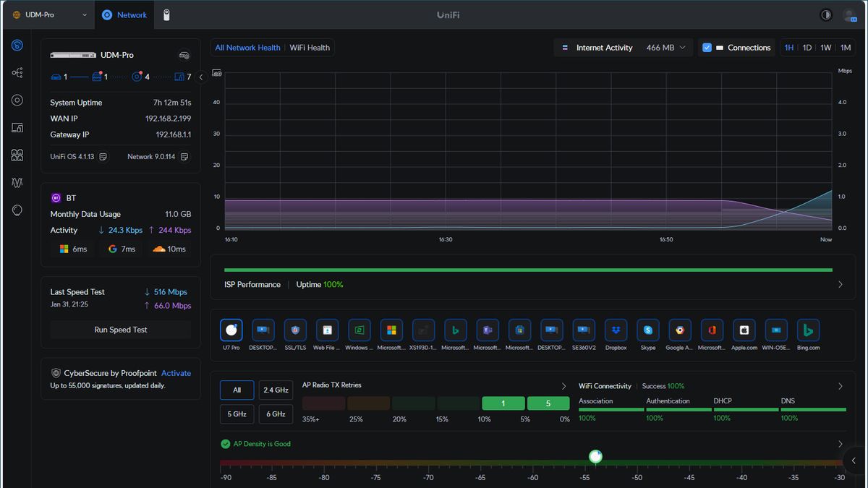The height and width of the screenshot is (488, 868).
Task: Open the UDM-Pro site dropdown
Action: point(47,13)
